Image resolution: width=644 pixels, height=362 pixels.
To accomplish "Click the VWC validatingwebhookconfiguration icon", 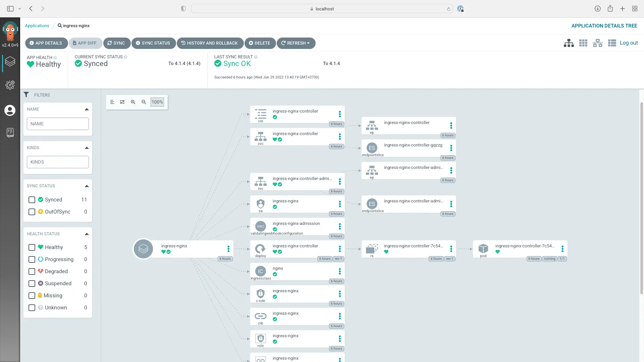I will (260, 226).
